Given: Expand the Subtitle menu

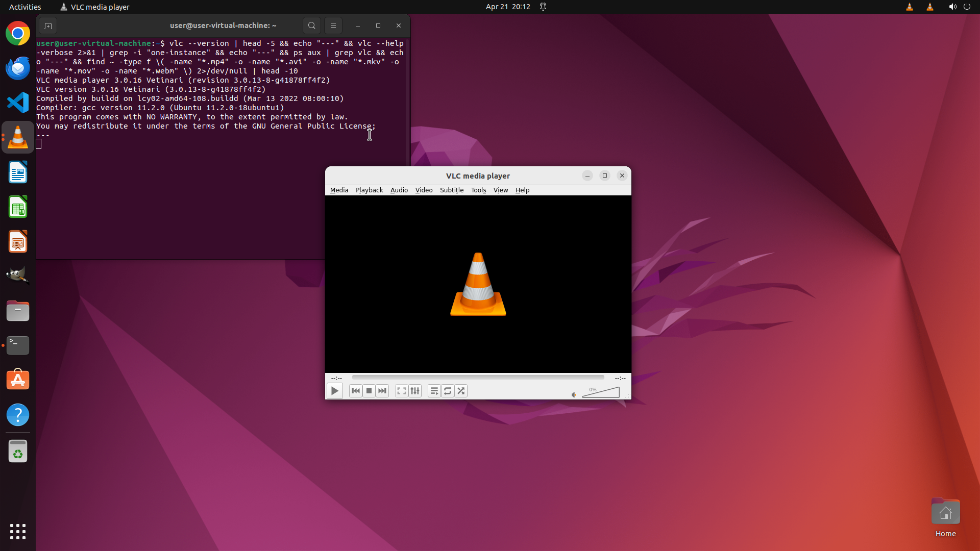Looking at the screenshot, I should (451, 190).
